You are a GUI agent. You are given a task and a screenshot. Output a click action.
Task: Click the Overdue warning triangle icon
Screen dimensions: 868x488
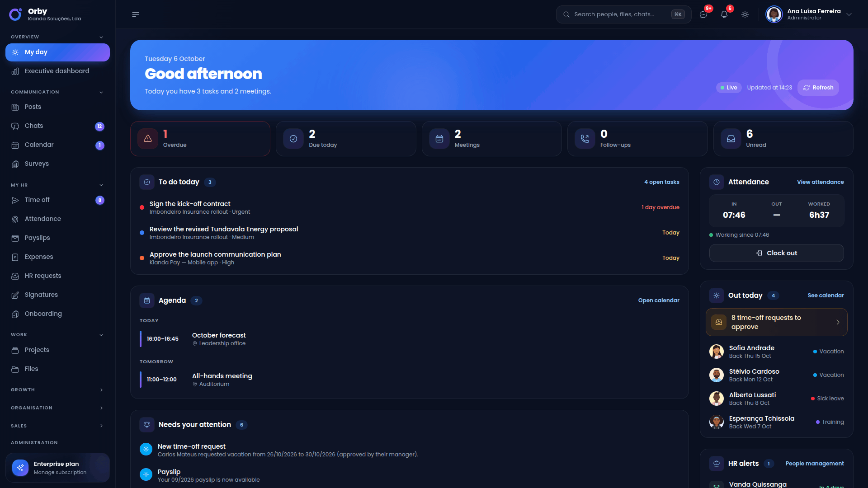coord(148,139)
